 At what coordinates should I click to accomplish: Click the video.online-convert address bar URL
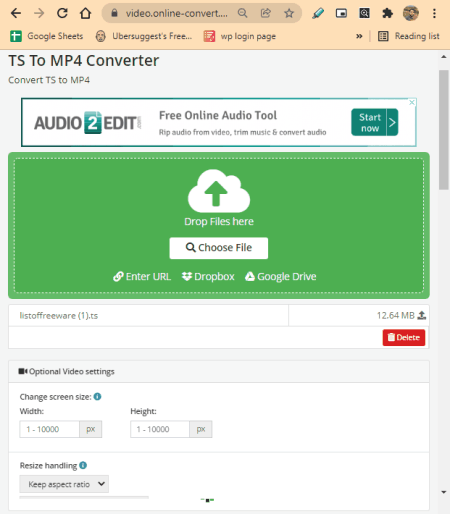coord(177,13)
